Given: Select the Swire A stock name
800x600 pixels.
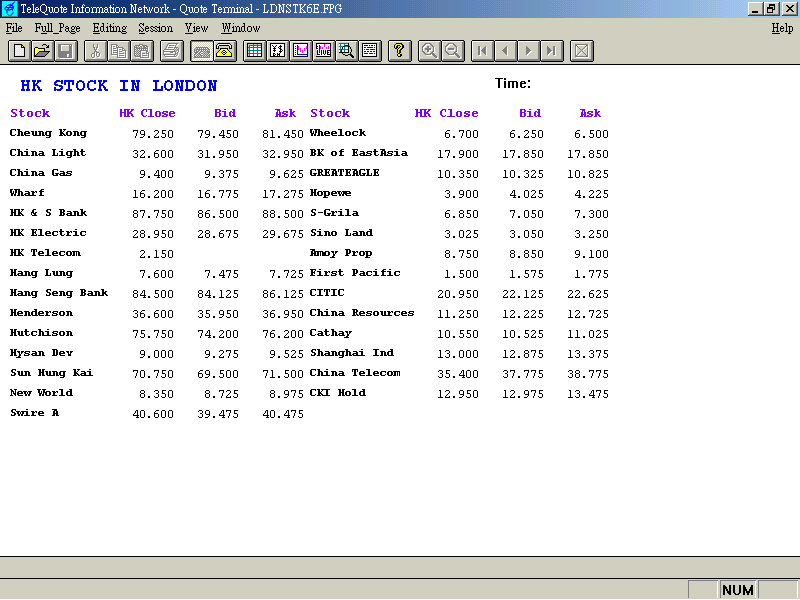Looking at the screenshot, I should pyautogui.click(x=35, y=413).
